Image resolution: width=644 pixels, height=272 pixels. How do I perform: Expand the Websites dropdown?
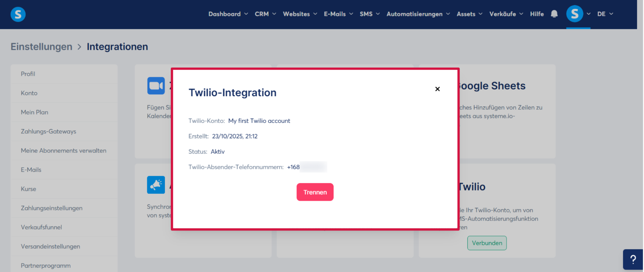[x=300, y=14]
